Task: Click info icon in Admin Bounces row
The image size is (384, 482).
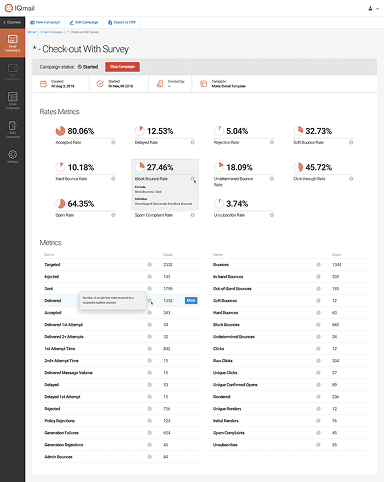Action: tap(150, 457)
